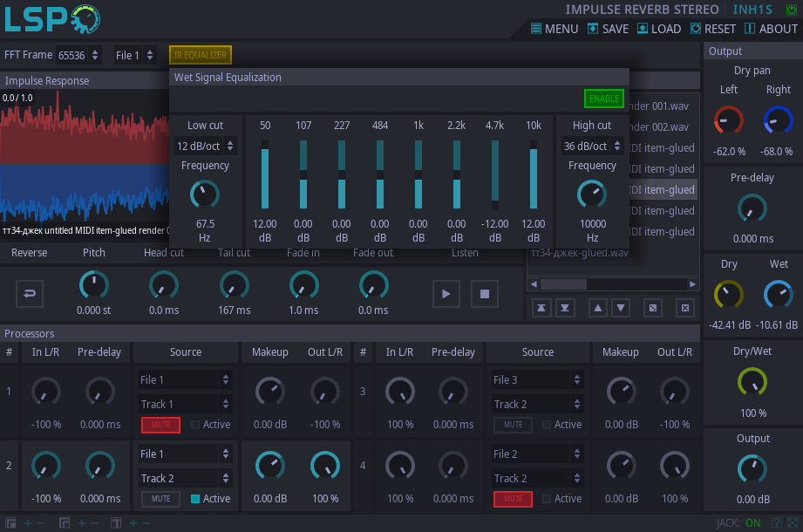Adjust the 50 Hz equalizer band slider
The width and height of the screenshot is (803, 532).
(265, 174)
